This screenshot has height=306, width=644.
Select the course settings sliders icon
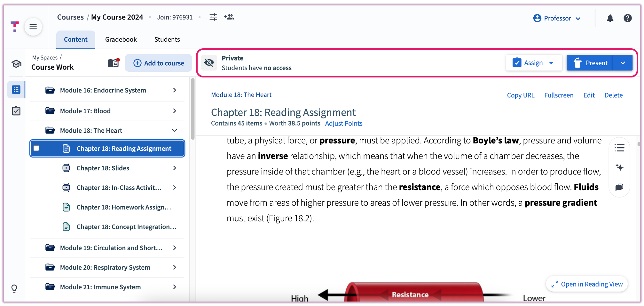213,17
